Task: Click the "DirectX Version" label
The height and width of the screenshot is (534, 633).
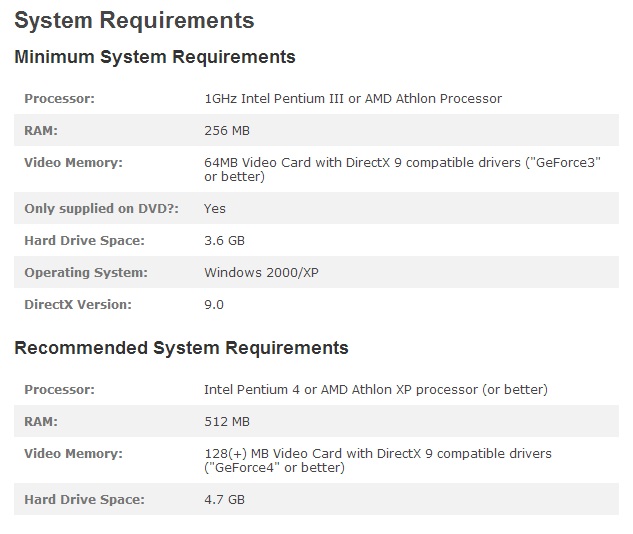Action: click(x=77, y=305)
